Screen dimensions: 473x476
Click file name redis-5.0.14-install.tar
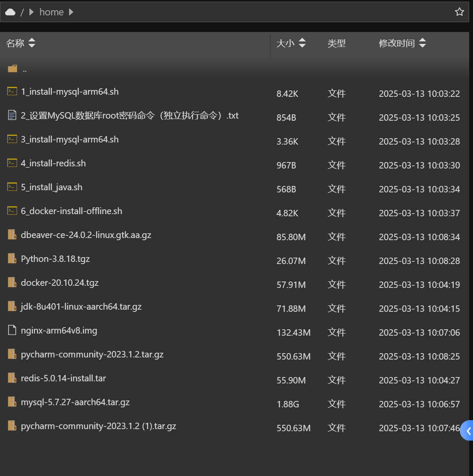[64, 378]
